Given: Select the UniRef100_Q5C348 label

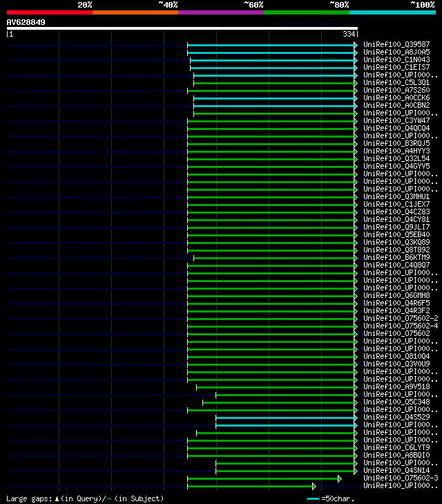Looking at the screenshot, I should coord(396,402).
